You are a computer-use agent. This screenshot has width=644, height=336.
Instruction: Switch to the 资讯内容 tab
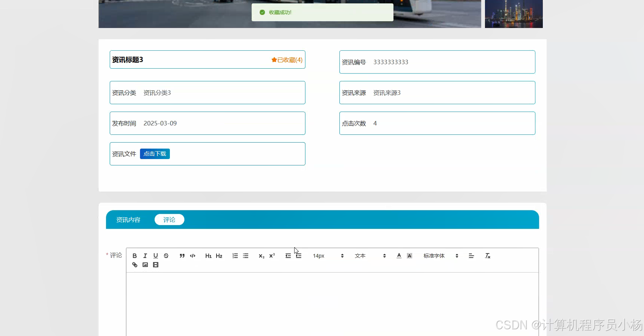click(128, 220)
